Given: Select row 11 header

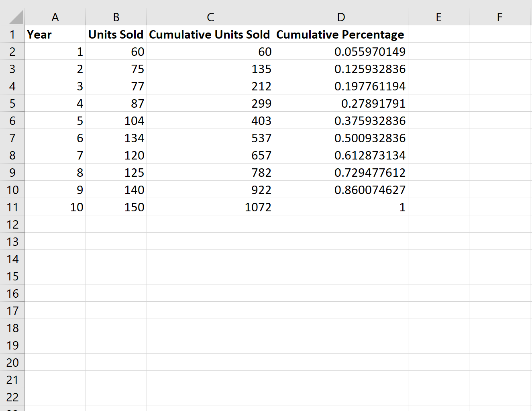Looking at the screenshot, I should (12, 207).
